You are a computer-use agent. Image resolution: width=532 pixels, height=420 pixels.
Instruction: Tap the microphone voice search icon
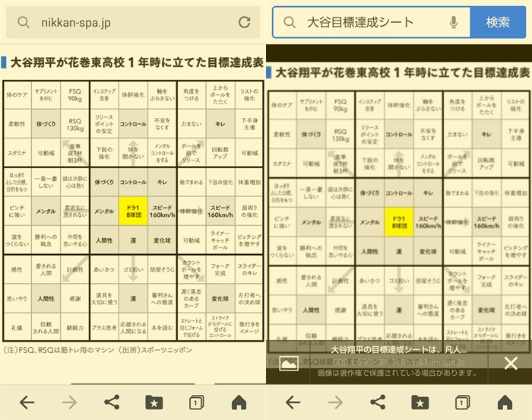454,23
